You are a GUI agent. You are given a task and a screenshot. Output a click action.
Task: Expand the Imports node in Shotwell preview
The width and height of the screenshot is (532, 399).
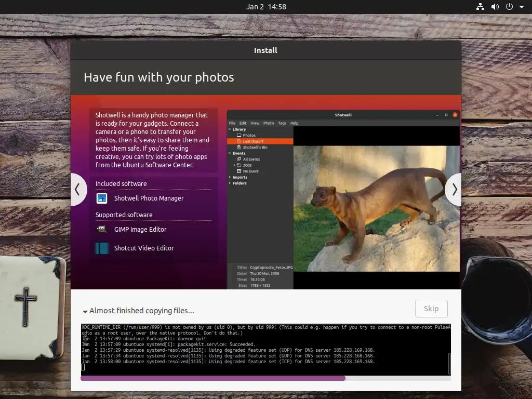pos(230,177)
